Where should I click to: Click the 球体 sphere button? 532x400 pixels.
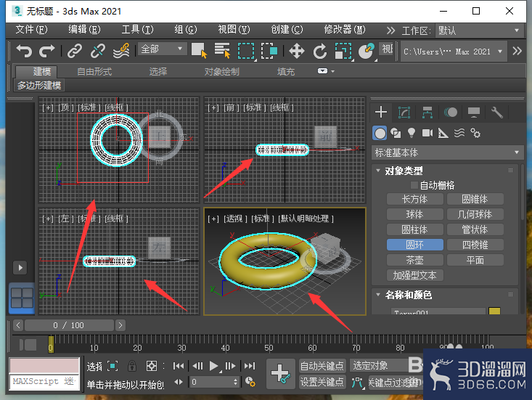(x=415, y=214)
